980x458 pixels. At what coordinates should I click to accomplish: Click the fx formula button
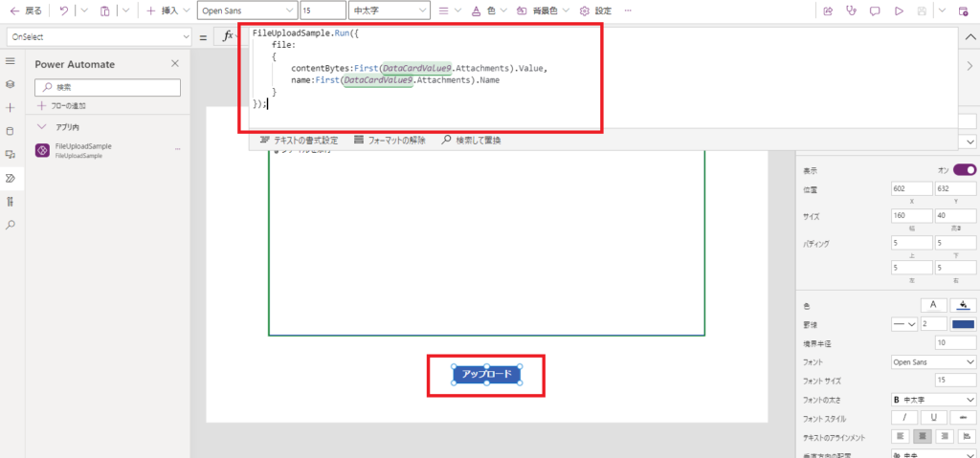pyautogui.click(x=230, y=37)
